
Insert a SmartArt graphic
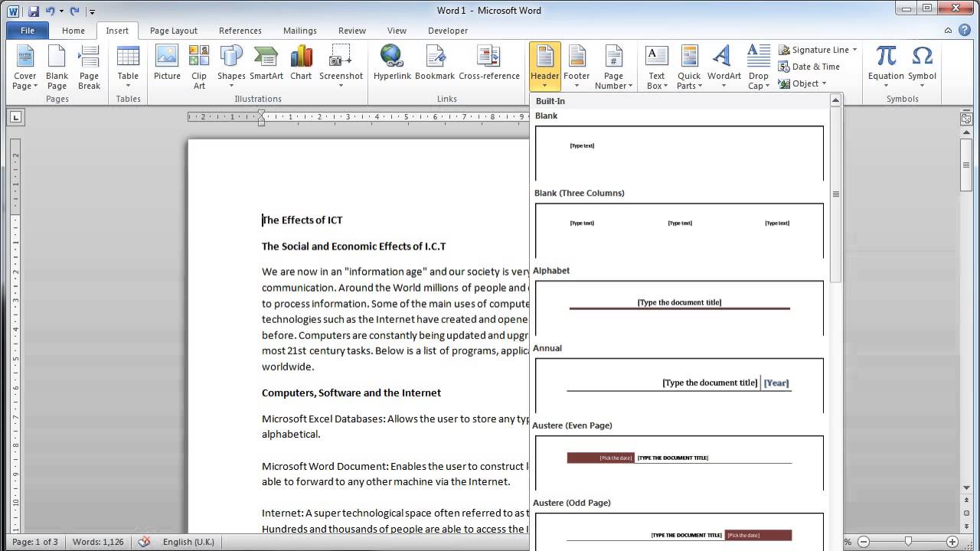pos(266,63)
